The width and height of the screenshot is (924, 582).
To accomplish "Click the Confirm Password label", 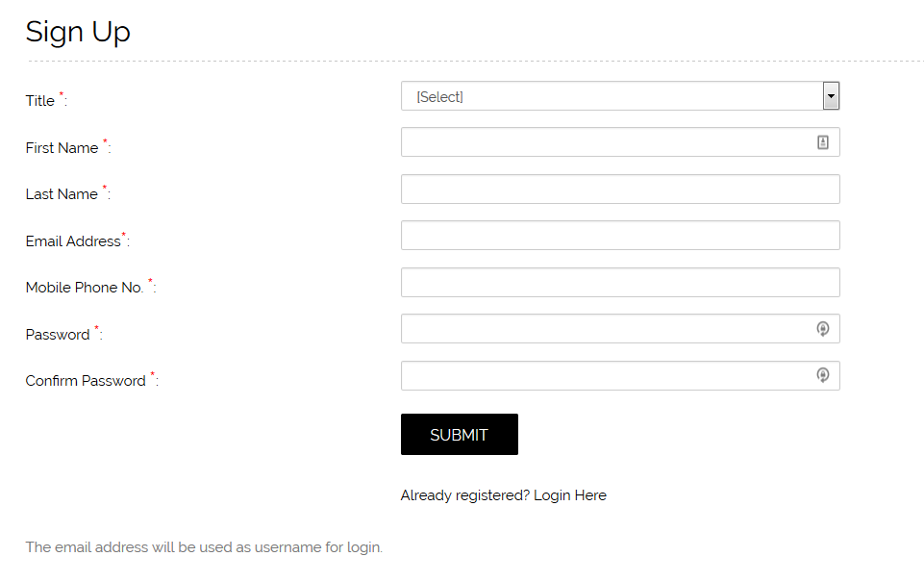I will pyautogui.click(x=86, y=381).
